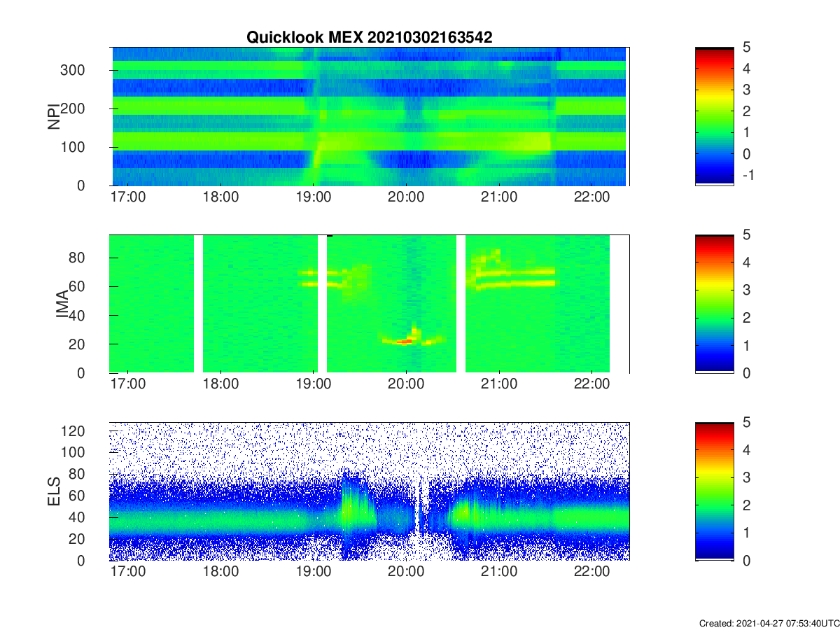Click the red hot spot in the IMA spectrogram
Viewport: 840px width, 630px height.
(404, 342)
